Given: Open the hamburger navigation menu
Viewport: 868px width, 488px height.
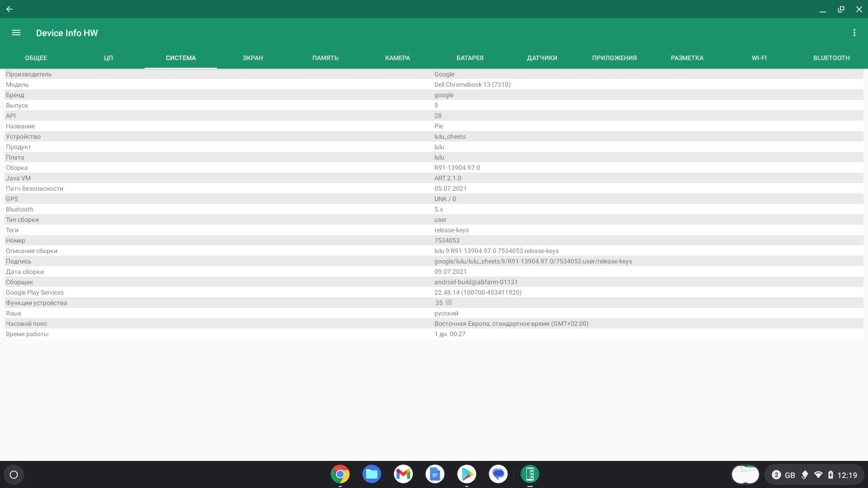Looking at the screenshot, I should point(16,33).
